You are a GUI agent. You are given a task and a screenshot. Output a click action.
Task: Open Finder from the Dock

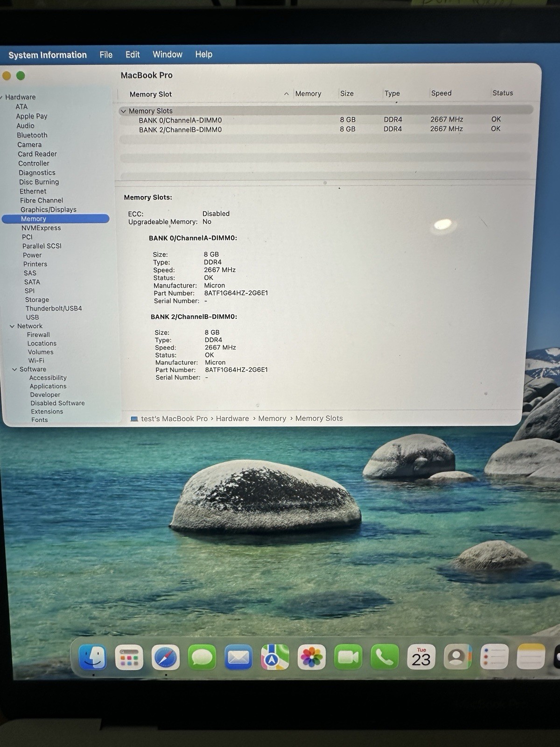(x=92, y=657)
